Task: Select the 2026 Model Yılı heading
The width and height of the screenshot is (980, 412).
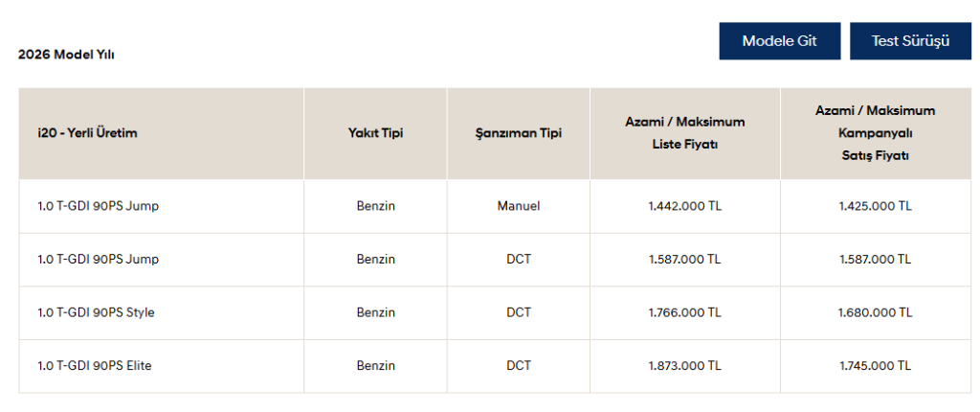Action: pyautogui.click(x=66, y=55)
